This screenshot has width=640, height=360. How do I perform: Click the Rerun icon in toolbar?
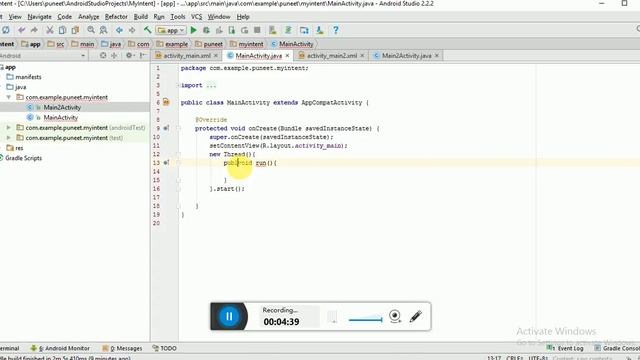244,30
